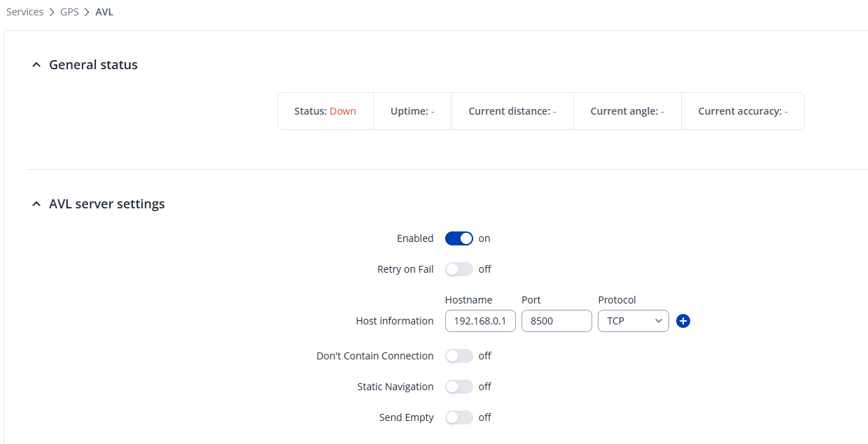
Task: Open the Protocol dropdown showing TCP
Action: [x=633, y=321]
